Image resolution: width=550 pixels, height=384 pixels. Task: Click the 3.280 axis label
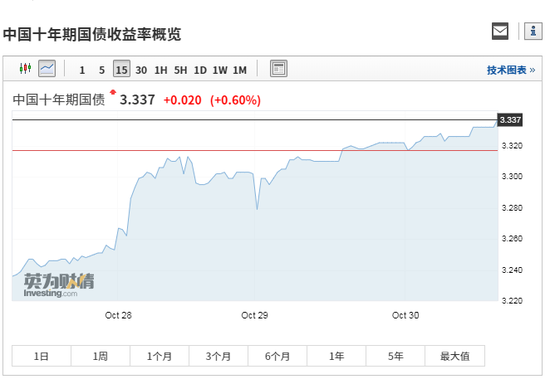(512, 208)
